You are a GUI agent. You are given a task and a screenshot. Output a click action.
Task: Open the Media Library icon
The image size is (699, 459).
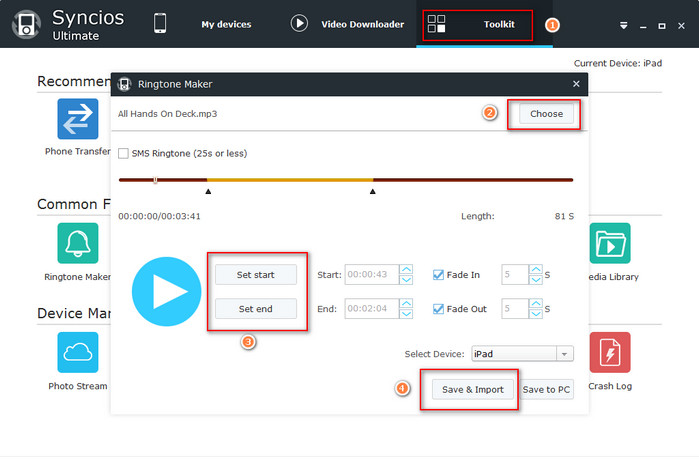click(609, 243)
